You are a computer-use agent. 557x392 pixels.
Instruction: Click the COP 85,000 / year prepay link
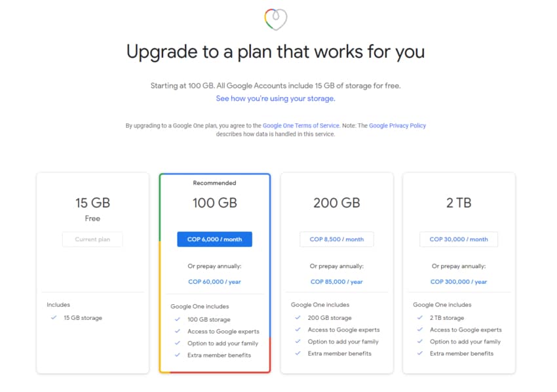pyautogui.click(x=336, y=281)
